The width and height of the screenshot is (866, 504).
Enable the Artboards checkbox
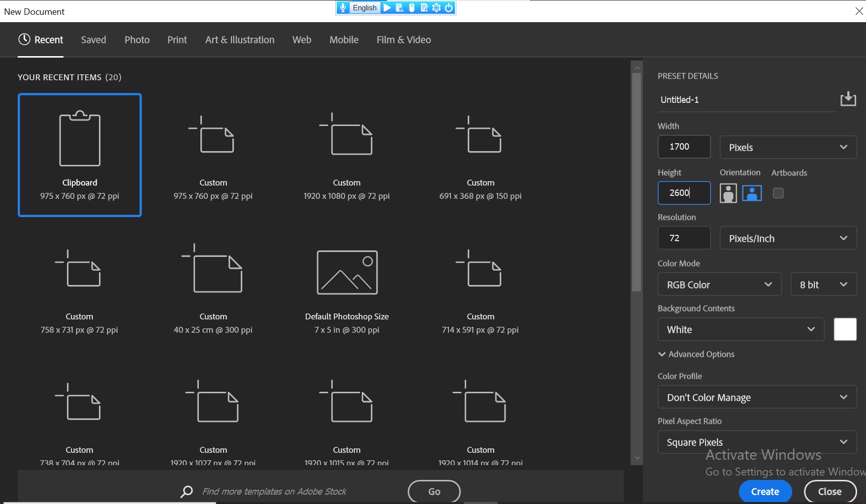pos(778,193)
